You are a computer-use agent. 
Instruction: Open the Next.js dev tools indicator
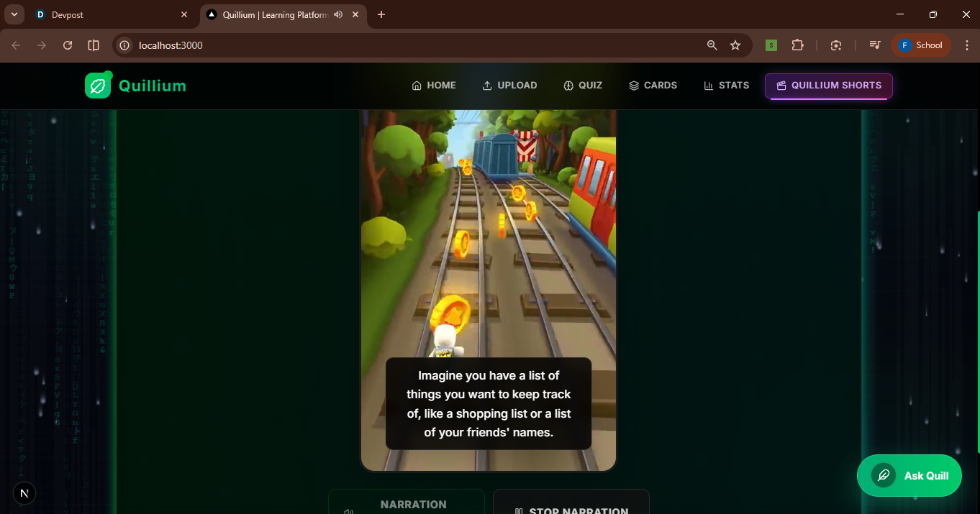(24, 493)
